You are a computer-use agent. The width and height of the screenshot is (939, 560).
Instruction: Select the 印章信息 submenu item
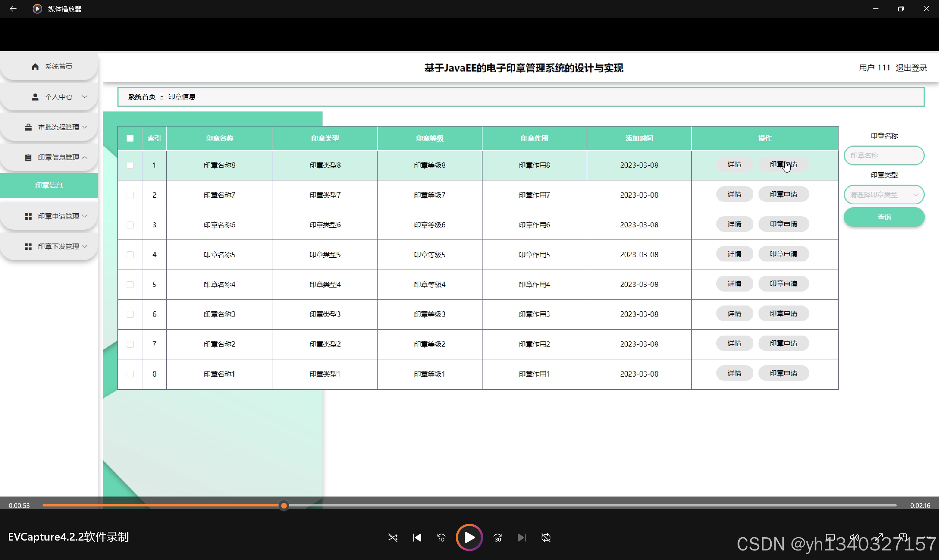[49, 185]
